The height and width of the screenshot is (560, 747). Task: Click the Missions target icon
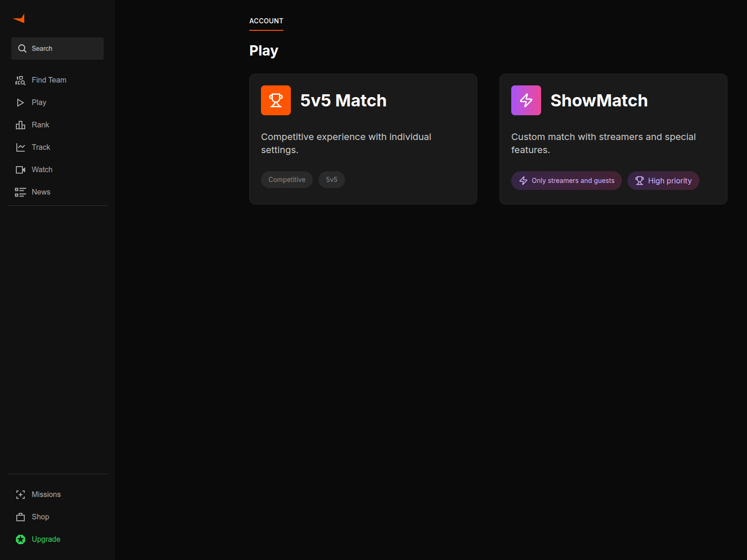[x=21, y=495]
